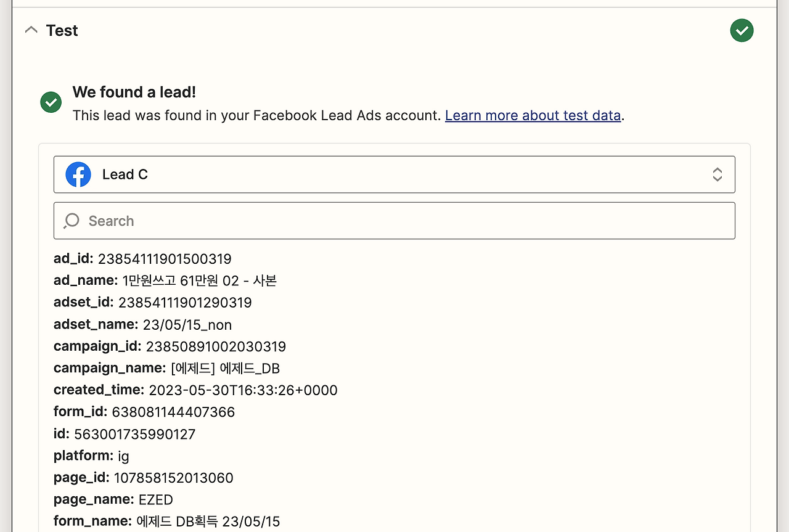Open "Learn more about test data" link
Viewport: 789px width, 532px height.
pyautogui.click(x=533, y=115)
